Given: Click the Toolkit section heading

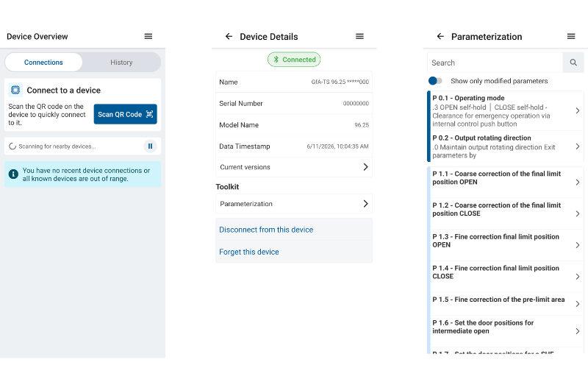Looking at the screenshot, I should click(227, 187).
